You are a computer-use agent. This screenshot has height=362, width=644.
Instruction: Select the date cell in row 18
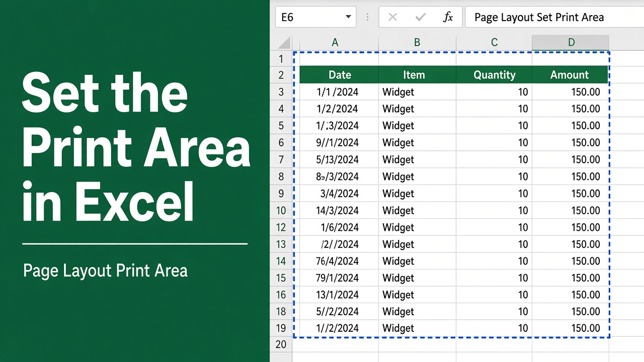(x=339, y=312)
